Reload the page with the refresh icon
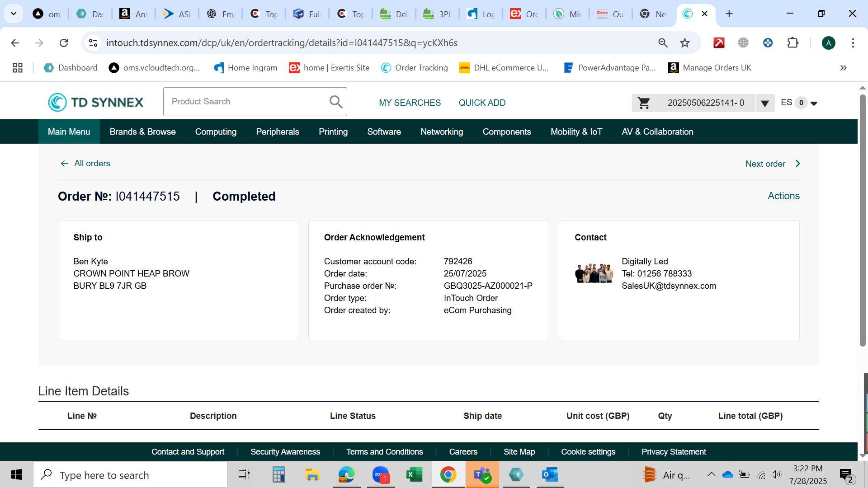 (64, 43)
